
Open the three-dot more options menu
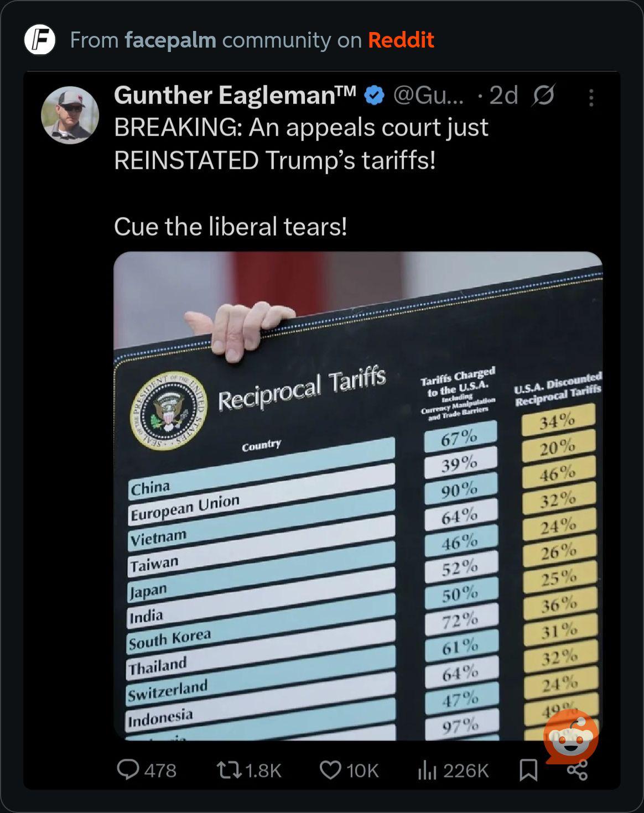pos(591,97)
